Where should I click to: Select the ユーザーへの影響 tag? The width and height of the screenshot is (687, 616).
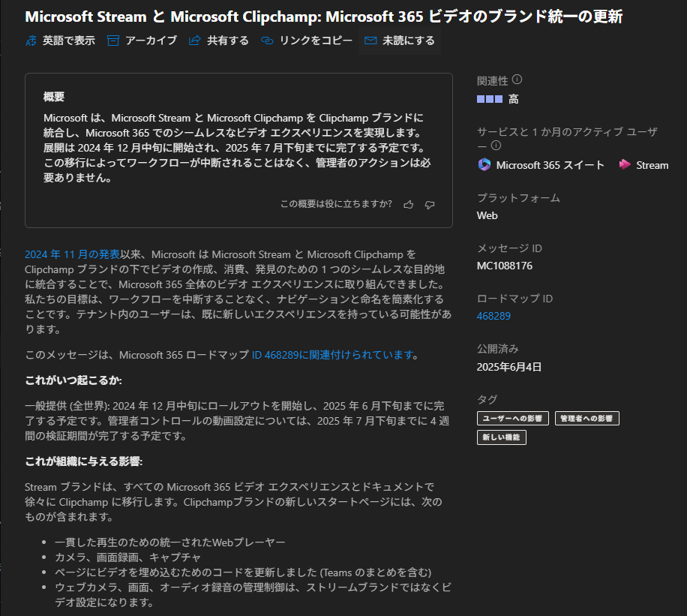(x=512, y=418)
